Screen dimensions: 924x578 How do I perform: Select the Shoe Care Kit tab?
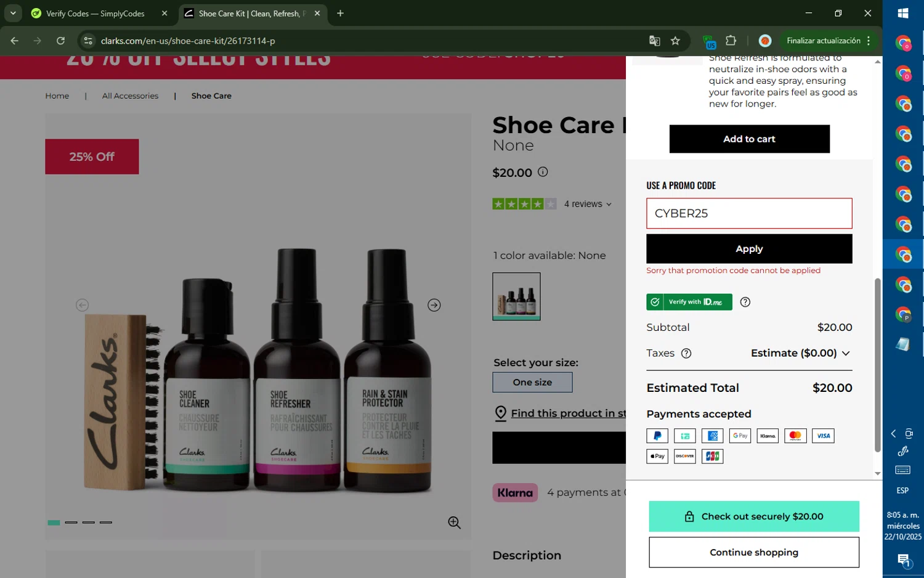pyautogui.click(x=249, y=14)
